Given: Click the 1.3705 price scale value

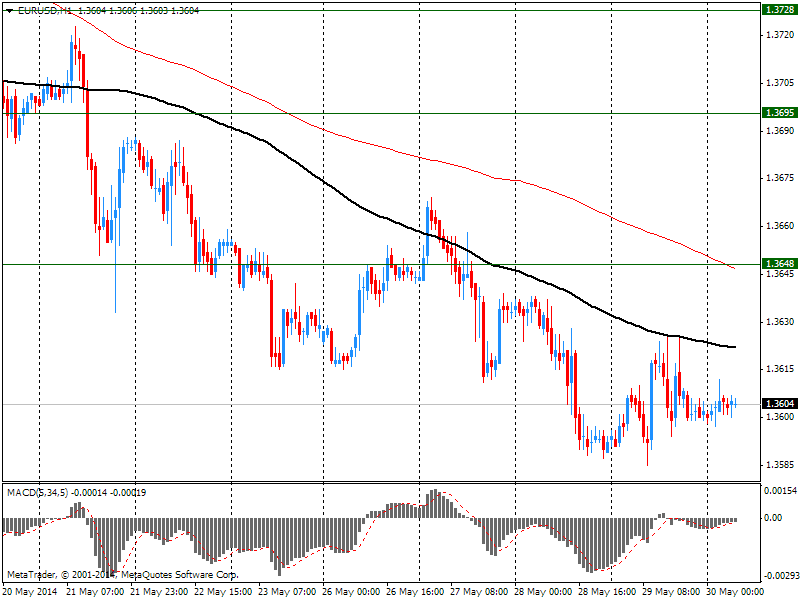Looking at the screenshot, I should (780, 83).
